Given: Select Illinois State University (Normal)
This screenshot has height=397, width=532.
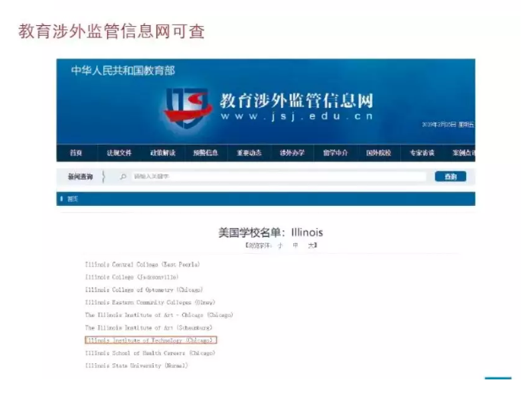Looking at the screenshot, I should click(136, 366).
